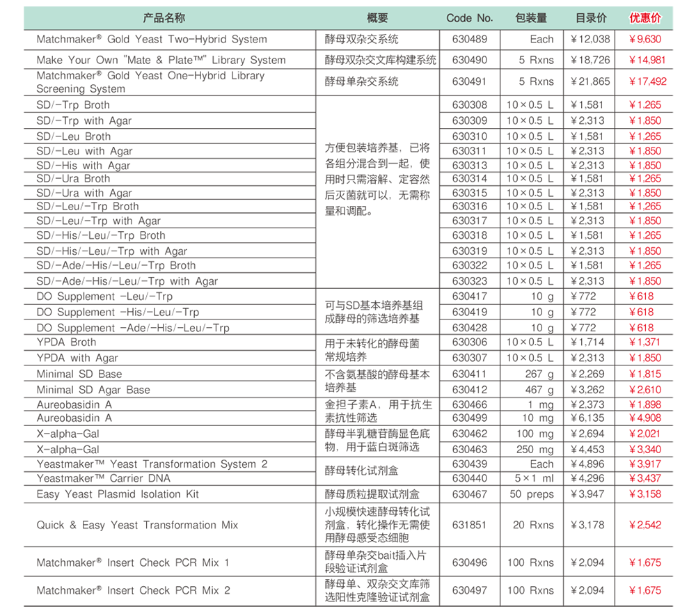
Task: Click the code 630490
Action: pos(470,60)
